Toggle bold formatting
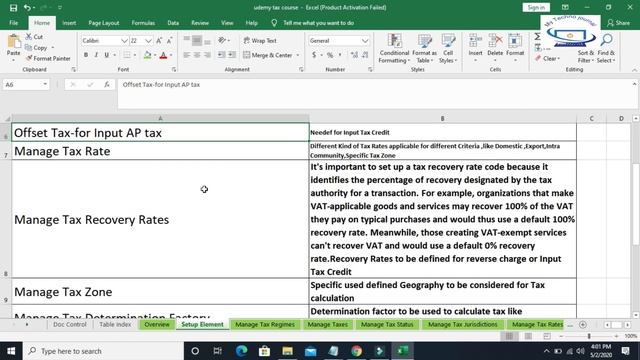 point(86,55)
